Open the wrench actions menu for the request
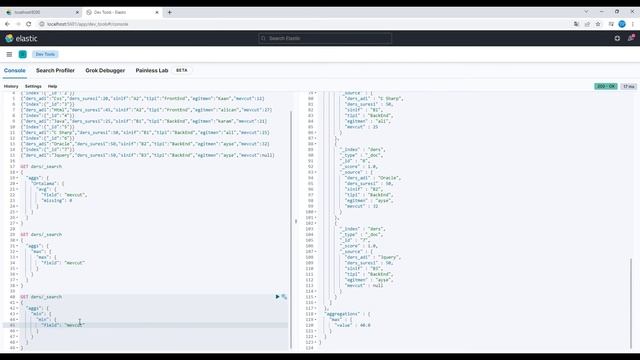Viewport: 640px width, 360px height. (x=284, y=297)
